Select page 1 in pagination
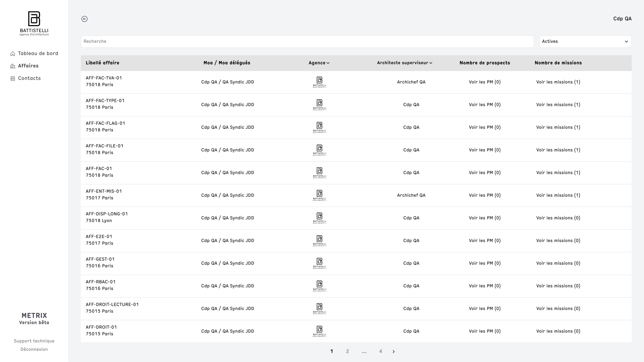The image size is (644, 362). pyautogui.click(x=332, y=351)
